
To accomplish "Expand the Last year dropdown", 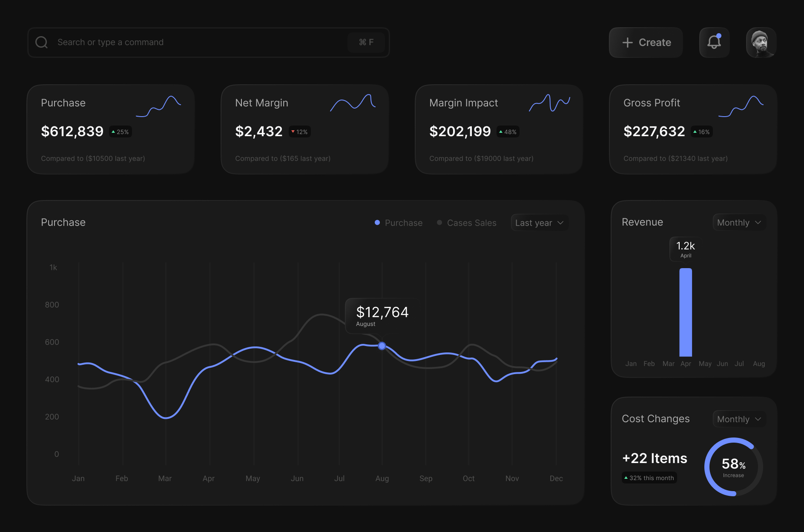I will pos(539,223).
